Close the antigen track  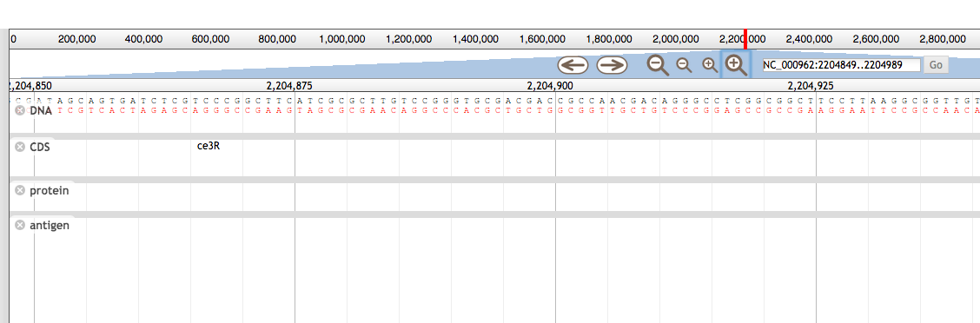[x=20, y=225]
